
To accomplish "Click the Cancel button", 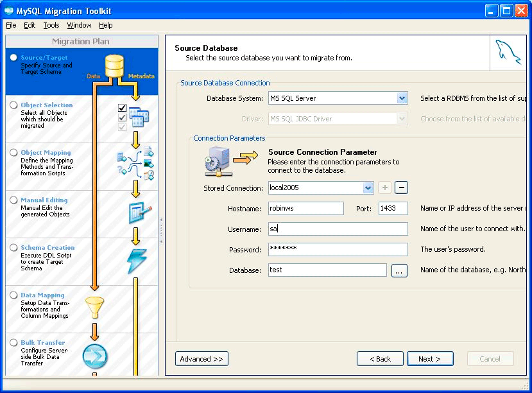I will click(x=490, y=359).
